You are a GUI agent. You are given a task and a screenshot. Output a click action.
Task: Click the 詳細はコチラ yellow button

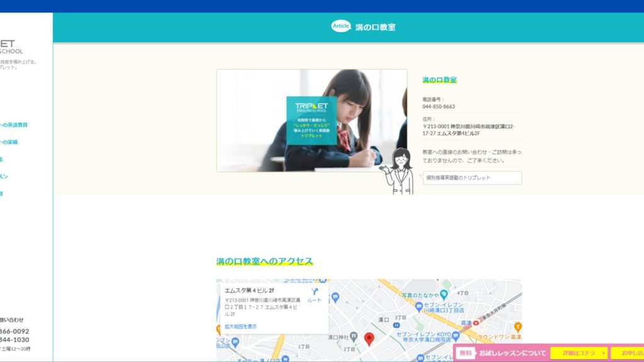(579, 353)
